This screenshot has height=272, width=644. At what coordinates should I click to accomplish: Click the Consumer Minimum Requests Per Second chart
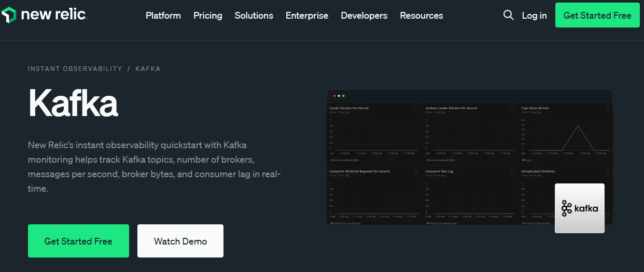tap(374, 196)
